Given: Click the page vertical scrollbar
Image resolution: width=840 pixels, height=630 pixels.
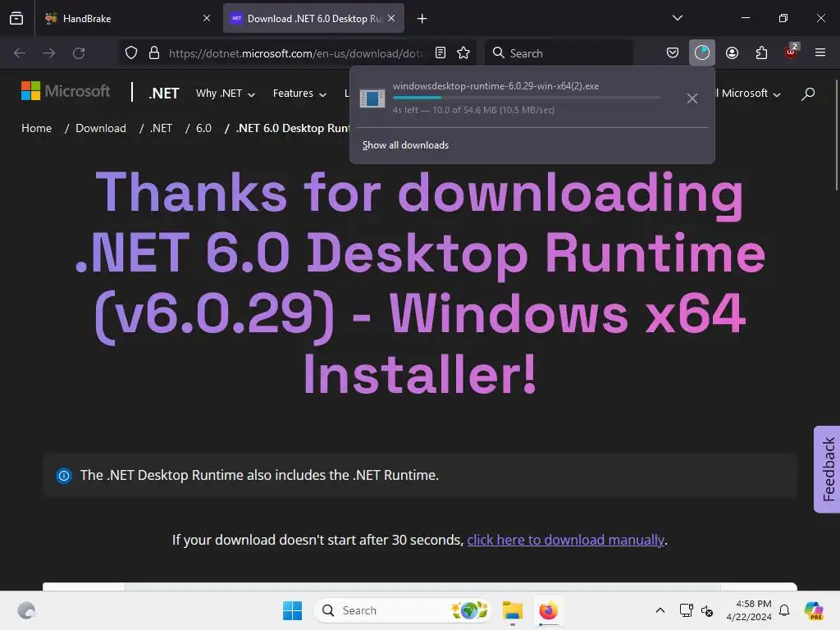Looking at the screenshot, I should pyautogui.click(x=837, y=135).
